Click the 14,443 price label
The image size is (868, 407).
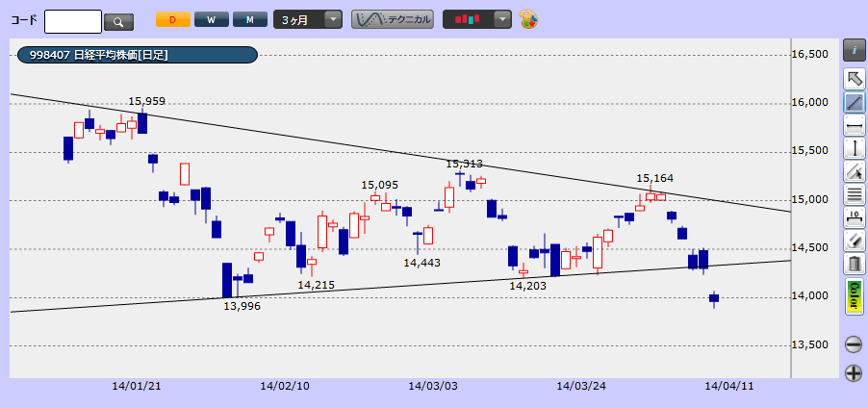point(421,263)
